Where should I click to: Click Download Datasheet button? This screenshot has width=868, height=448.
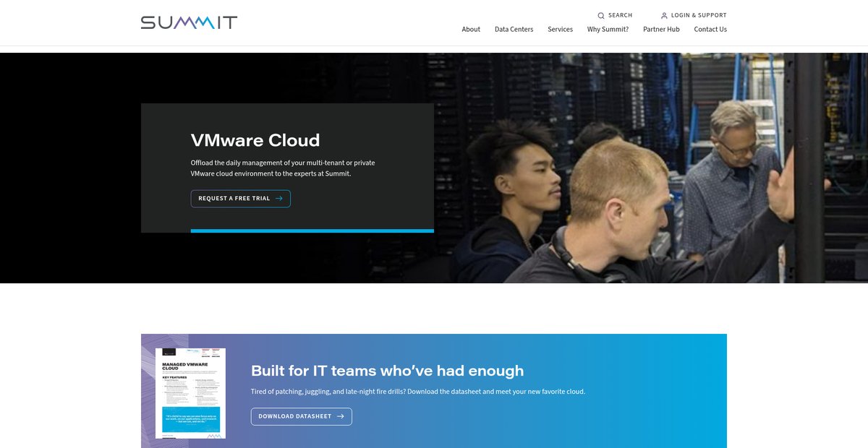point(302,416)
